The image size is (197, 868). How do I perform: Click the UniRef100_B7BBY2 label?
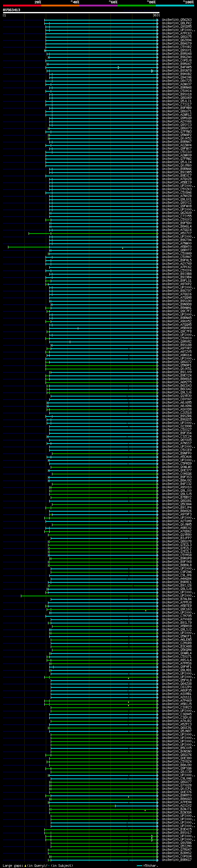pos(177,497)
